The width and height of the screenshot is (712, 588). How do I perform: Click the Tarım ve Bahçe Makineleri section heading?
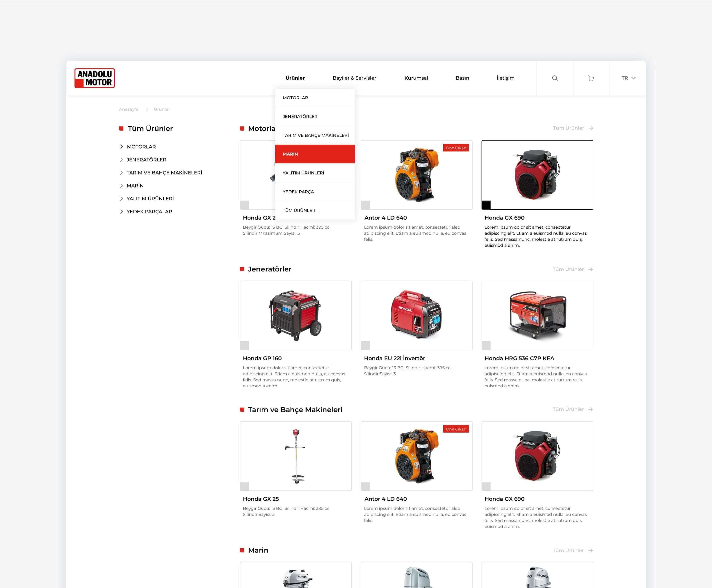295,410
